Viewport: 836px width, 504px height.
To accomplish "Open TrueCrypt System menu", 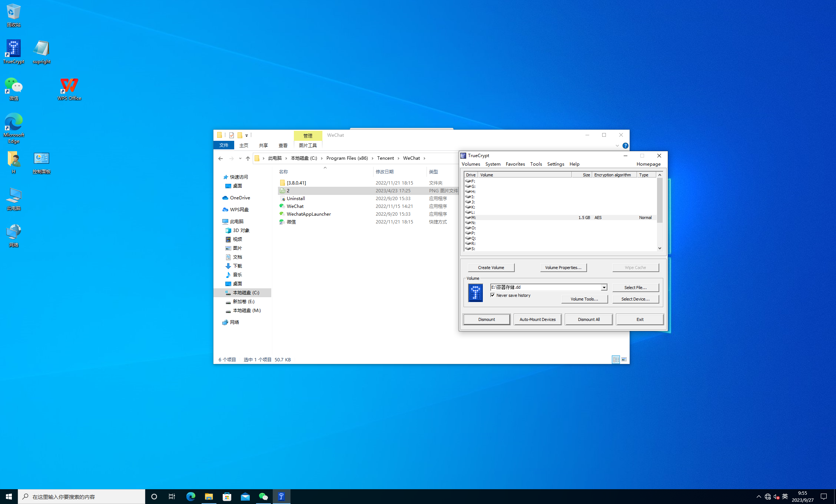I will [492, 164].
